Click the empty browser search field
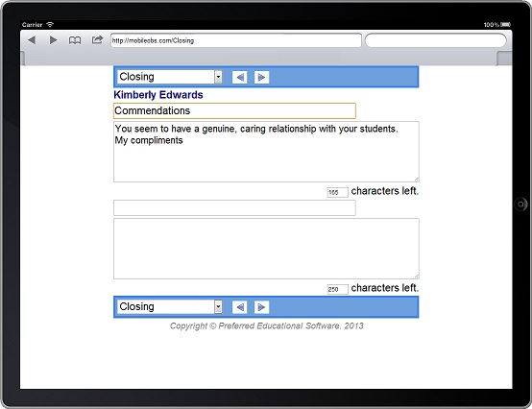 tap(436, 40)
